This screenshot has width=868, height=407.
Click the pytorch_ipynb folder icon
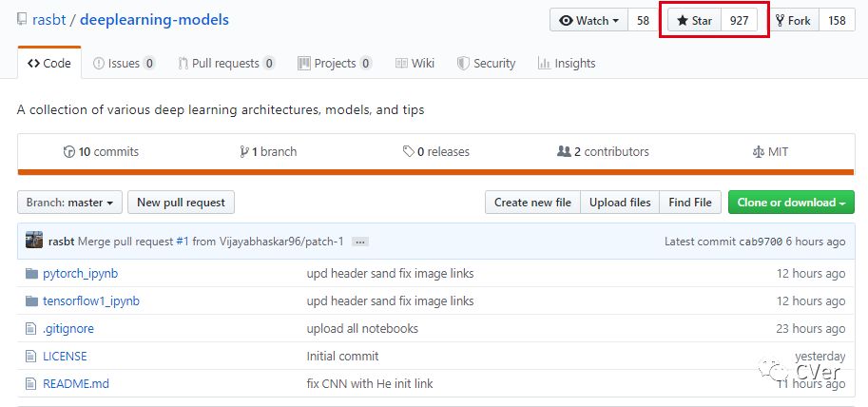pos(29,274)
